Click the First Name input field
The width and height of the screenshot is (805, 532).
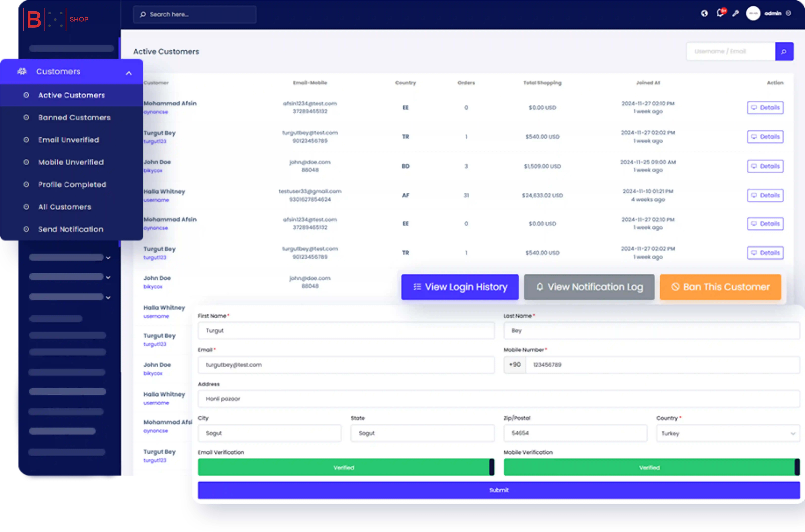coord(346,330)
